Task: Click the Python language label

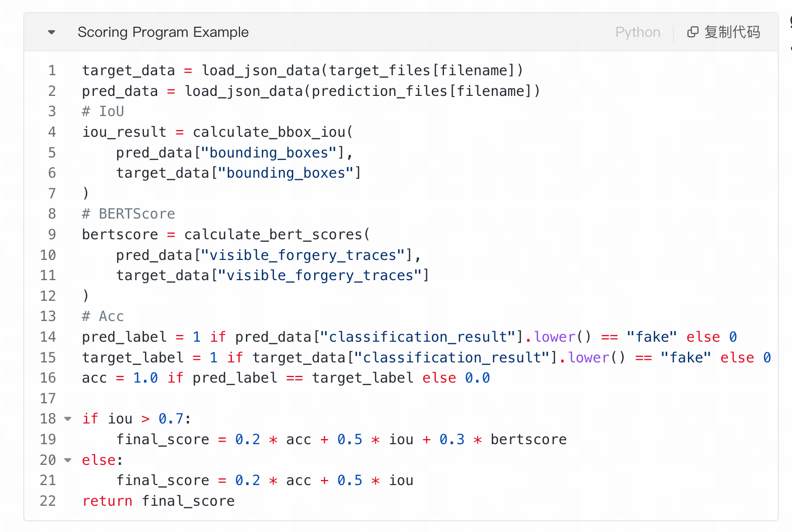Action: pyautogui.click(x=637, y=32)
